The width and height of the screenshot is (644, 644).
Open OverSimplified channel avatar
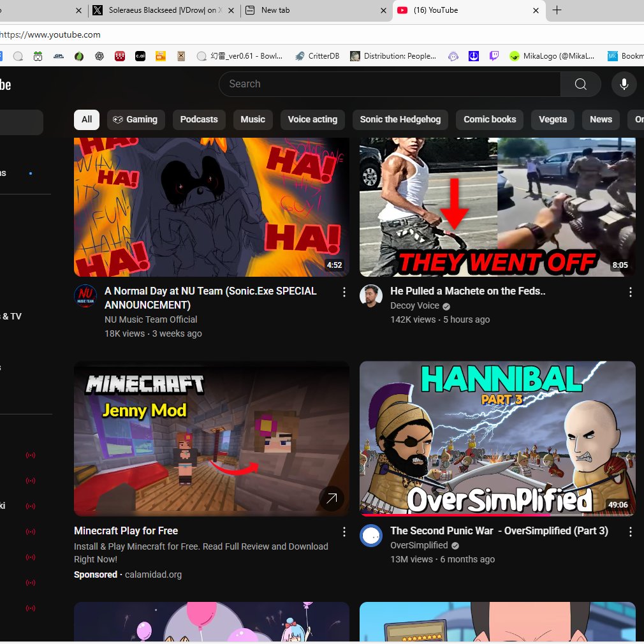[x=371, y=536]
